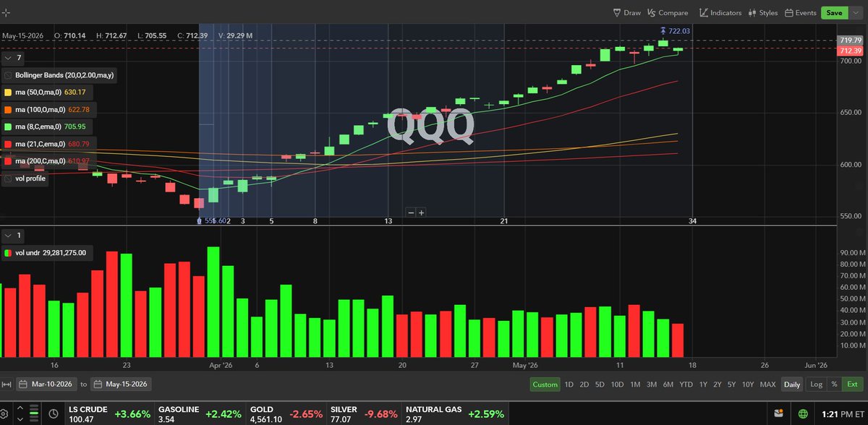
Task: Click yellow swatch of ma 50
Action: point(8,93)
